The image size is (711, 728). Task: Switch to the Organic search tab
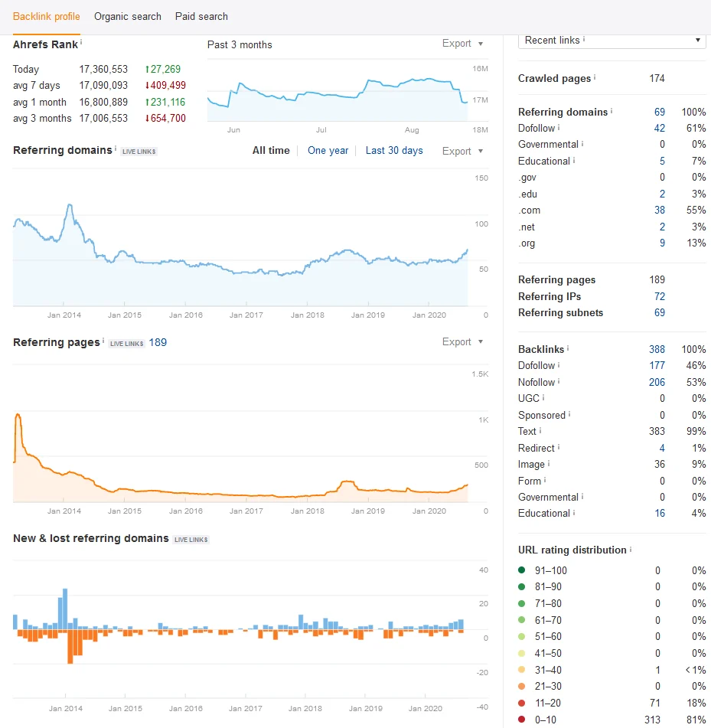(x=128, y=17)
